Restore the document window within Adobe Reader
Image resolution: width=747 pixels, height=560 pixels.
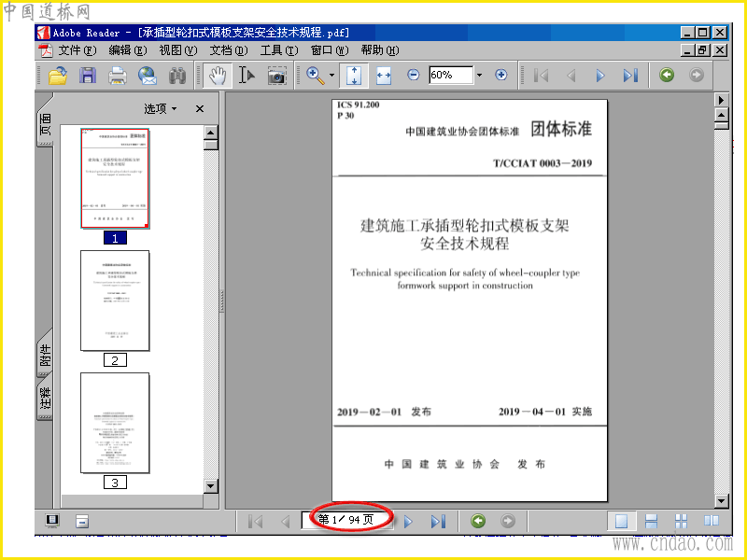point(703,50)
